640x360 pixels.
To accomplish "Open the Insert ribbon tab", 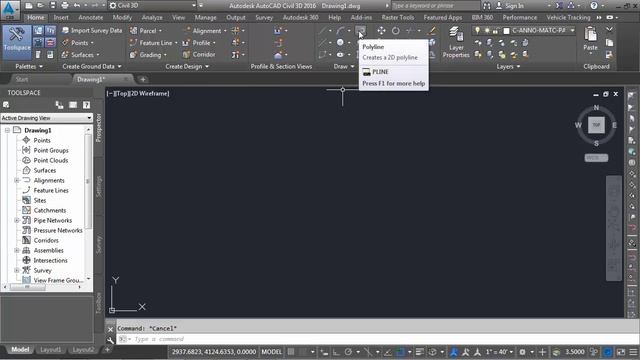I will click(x=61, y=18).
